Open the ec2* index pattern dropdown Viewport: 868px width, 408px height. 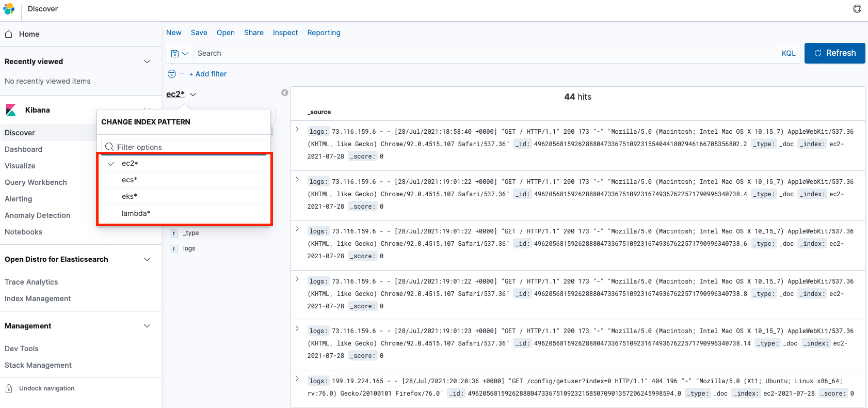[x=181, y=94]
